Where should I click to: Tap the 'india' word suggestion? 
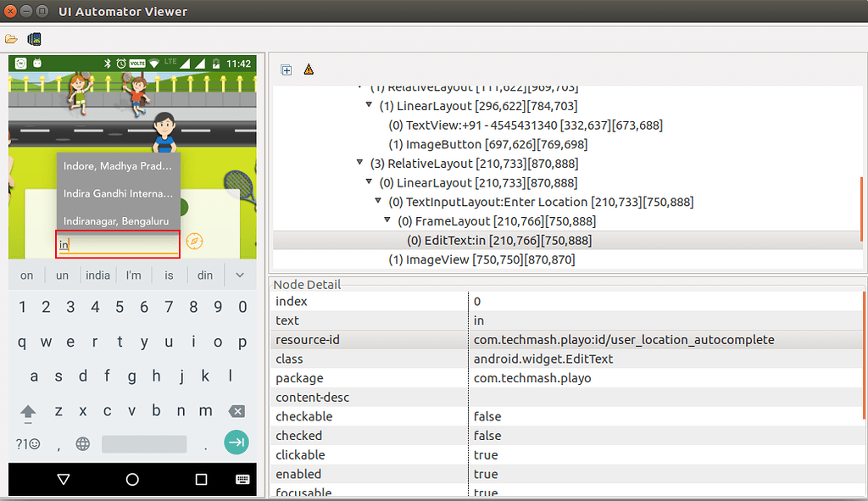coord(98,276)
